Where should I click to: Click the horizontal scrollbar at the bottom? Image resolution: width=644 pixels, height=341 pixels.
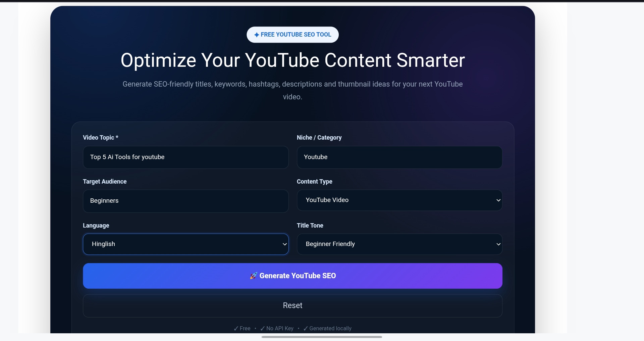coord(322,337)
